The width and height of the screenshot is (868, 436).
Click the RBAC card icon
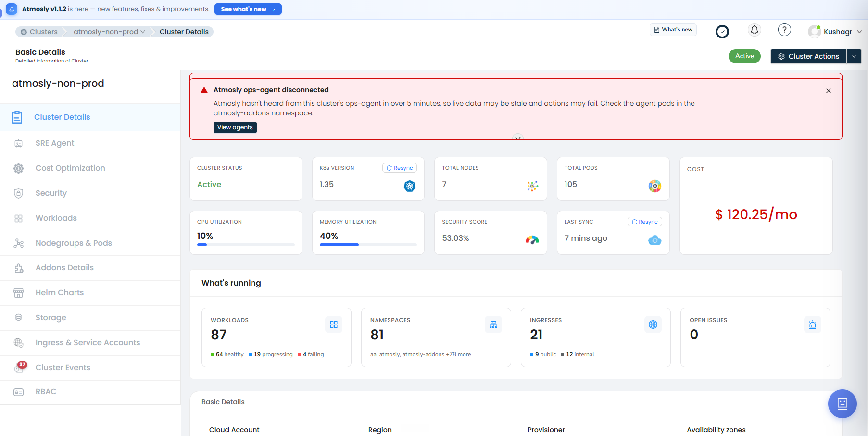pyautogui.click(x=19, y=392)
